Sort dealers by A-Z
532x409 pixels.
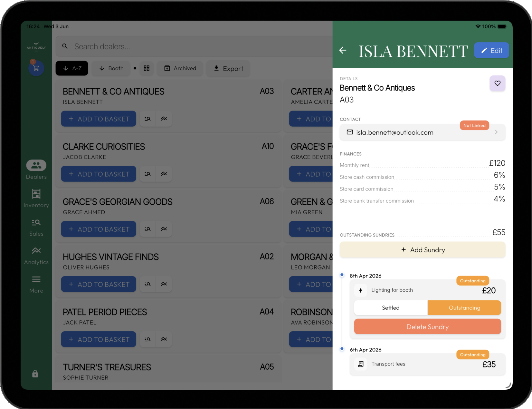click(72, 68)
